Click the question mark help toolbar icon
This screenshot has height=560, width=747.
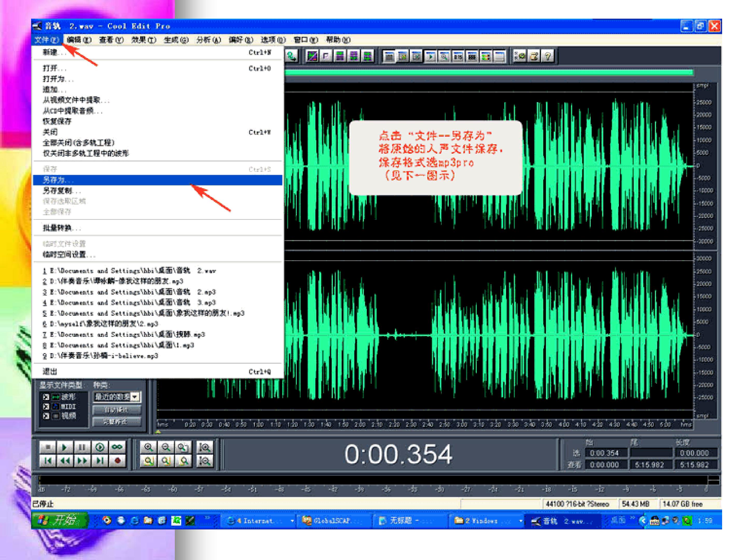(548, 56)
